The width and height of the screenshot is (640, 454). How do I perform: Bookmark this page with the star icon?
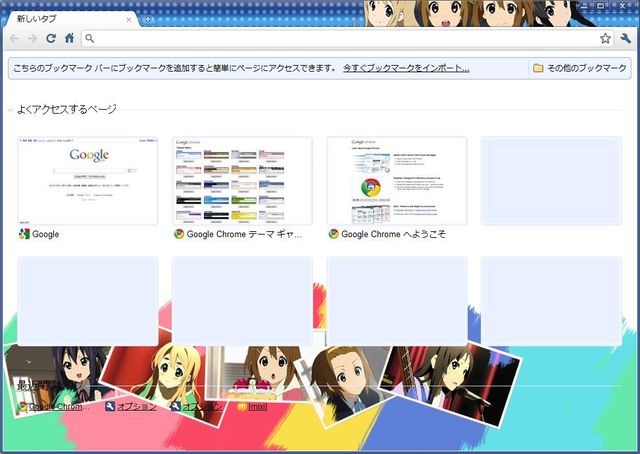(605, 38)
